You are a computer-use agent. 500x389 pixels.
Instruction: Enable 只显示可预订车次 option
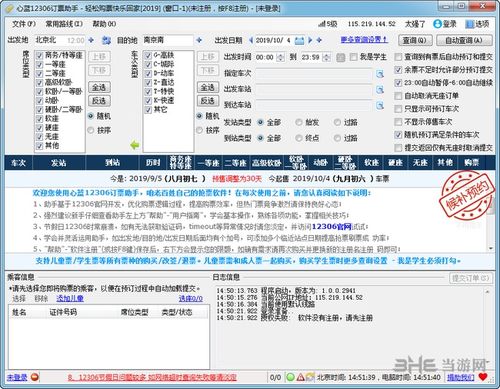pyautogui.click(x=398, y=109)
